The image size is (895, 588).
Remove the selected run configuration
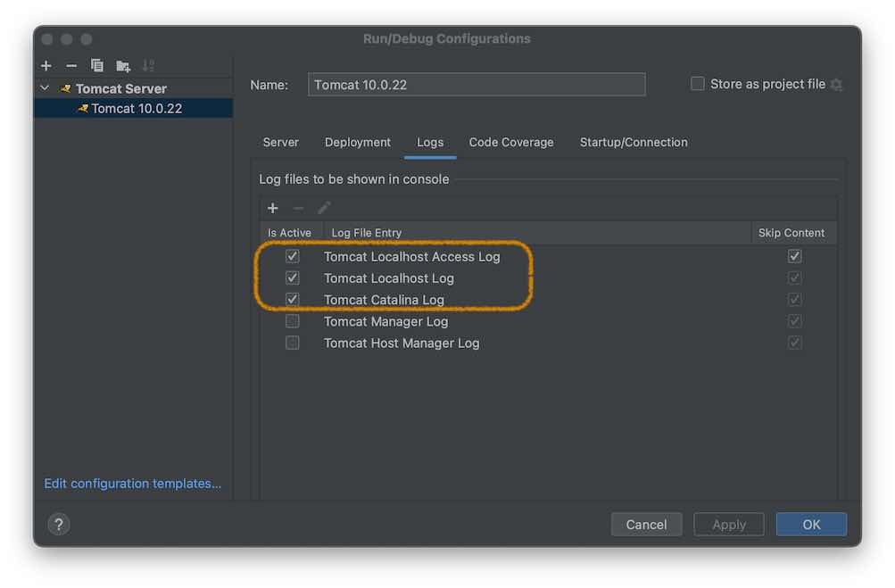(x=71, y=66)
